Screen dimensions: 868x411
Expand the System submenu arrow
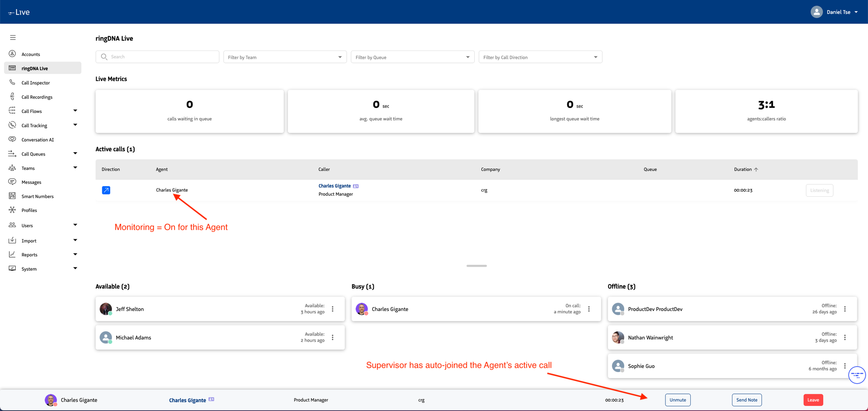tap(75, 268)
